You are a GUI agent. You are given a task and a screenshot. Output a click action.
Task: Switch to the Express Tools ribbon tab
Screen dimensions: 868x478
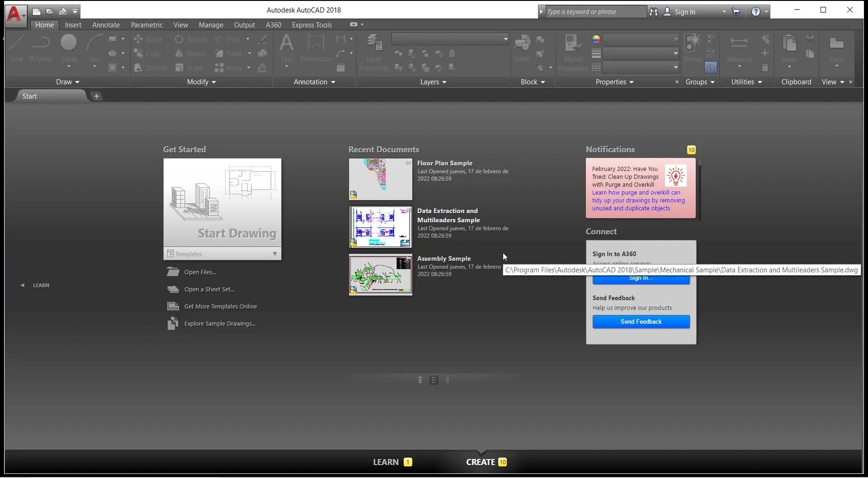pyautogui.click(x=312, y=25)
